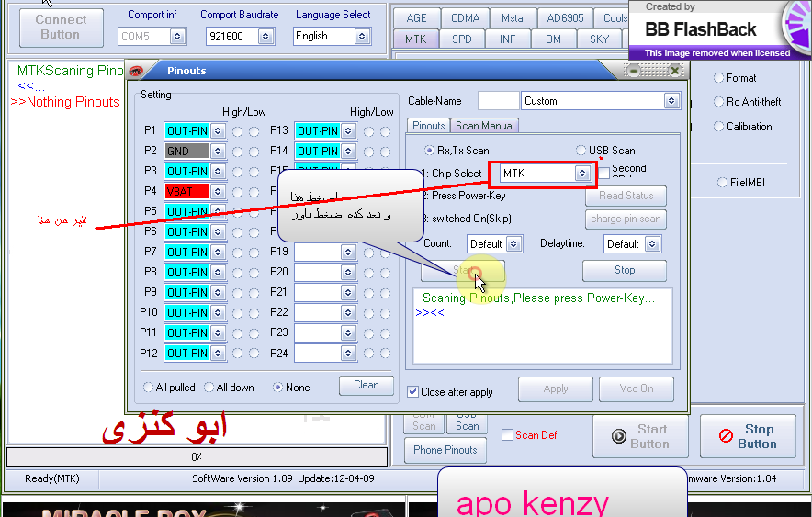Select the USB Scan radio button
The height and width of the screenshot is (517, 812).
click(x=581, y=151)
